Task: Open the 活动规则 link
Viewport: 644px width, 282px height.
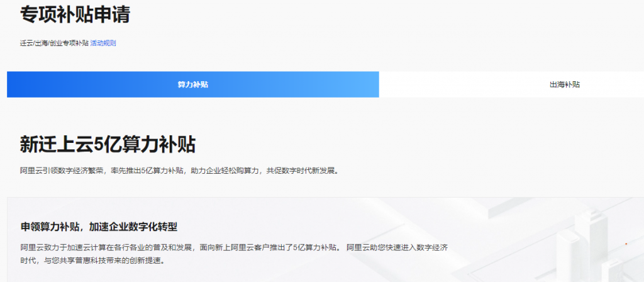Action: point(103,43)
